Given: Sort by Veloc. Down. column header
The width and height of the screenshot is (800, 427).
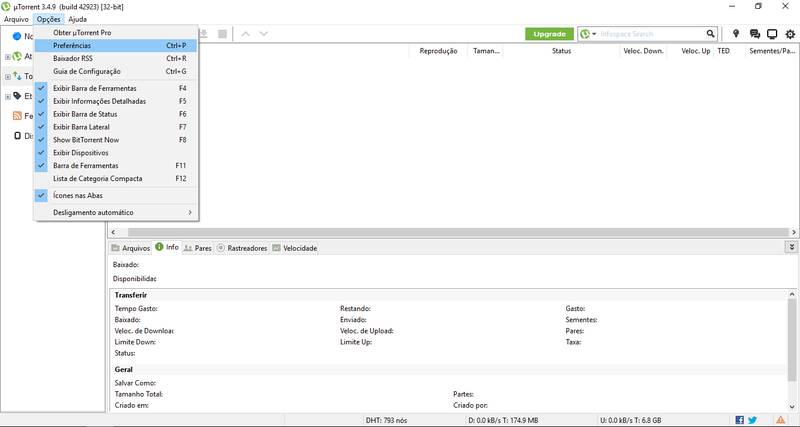Looking at the screenshot, I should pos(643,51).
